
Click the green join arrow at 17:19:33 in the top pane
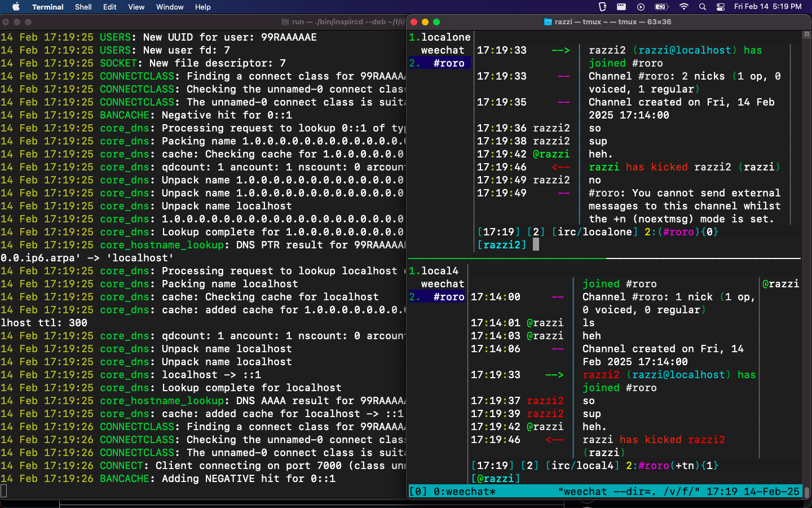pos(561,50)
